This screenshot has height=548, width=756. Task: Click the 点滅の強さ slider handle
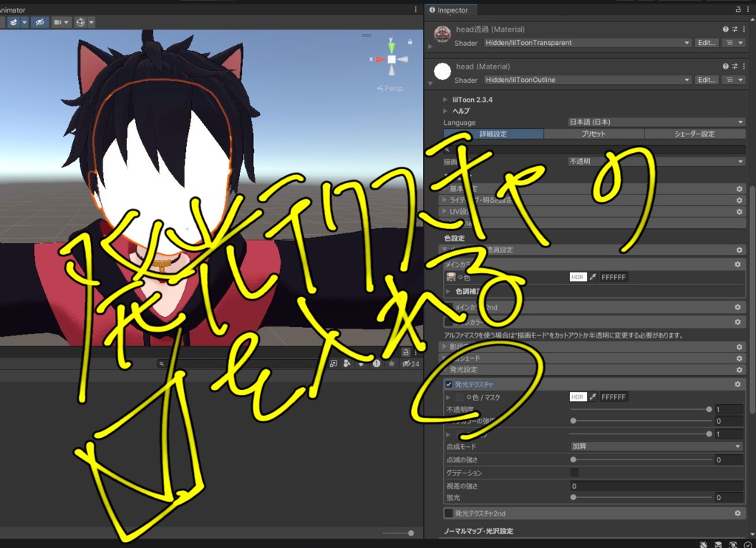coord(573,459)
